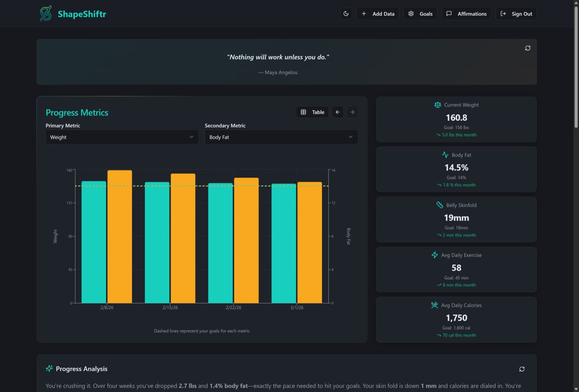Click the Progress Analysis sparkle icon
The height and width of the screenshot is (392, 579).
click(x=49, y=368)
